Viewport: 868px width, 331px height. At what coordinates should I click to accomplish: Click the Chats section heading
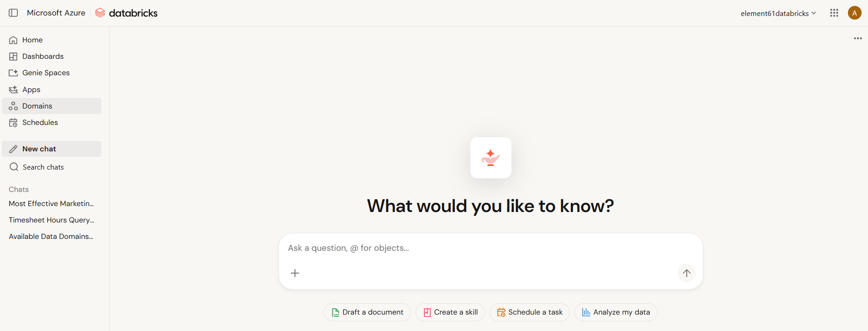coord(19,189)
